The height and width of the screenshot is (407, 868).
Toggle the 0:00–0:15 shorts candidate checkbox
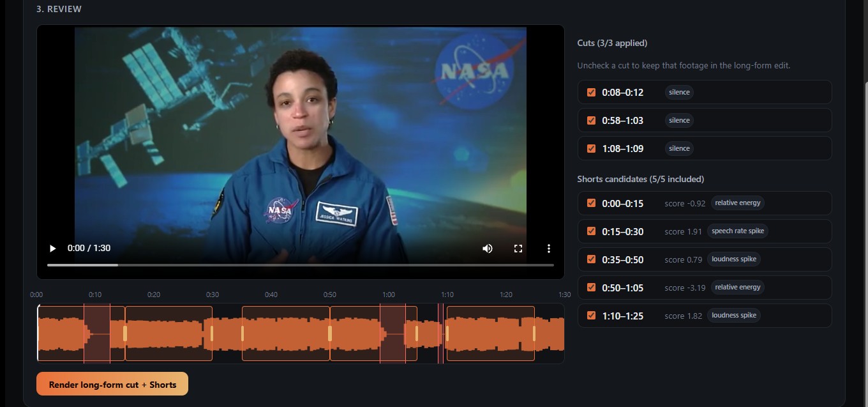point(591,203)
